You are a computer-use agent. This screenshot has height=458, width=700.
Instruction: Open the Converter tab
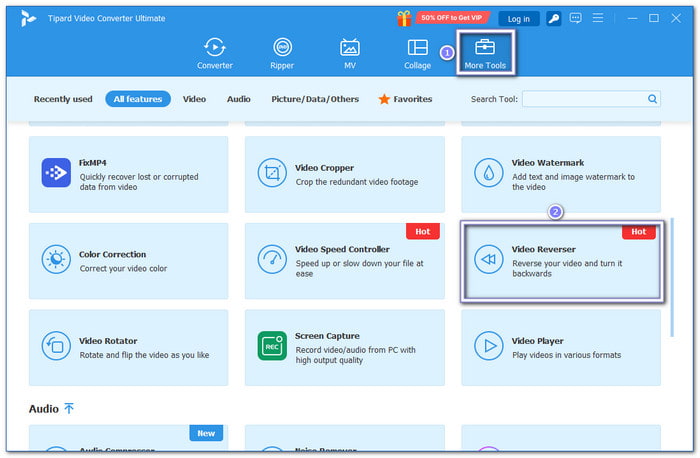pos(215,53)
